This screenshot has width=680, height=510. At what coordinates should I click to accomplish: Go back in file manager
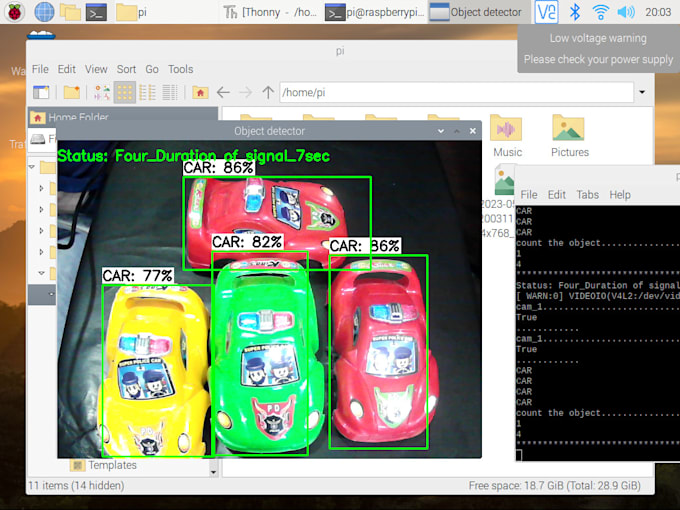pyautogui.click(x=223, y=92)
